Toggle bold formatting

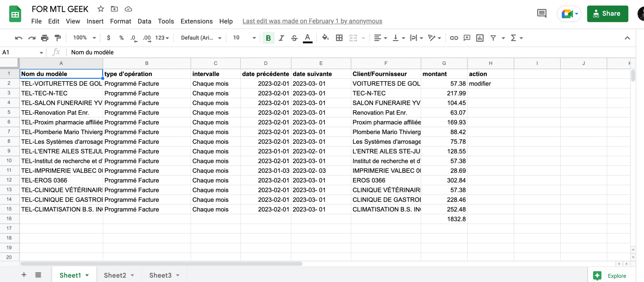pyautogui.click(x=268, y=38)
